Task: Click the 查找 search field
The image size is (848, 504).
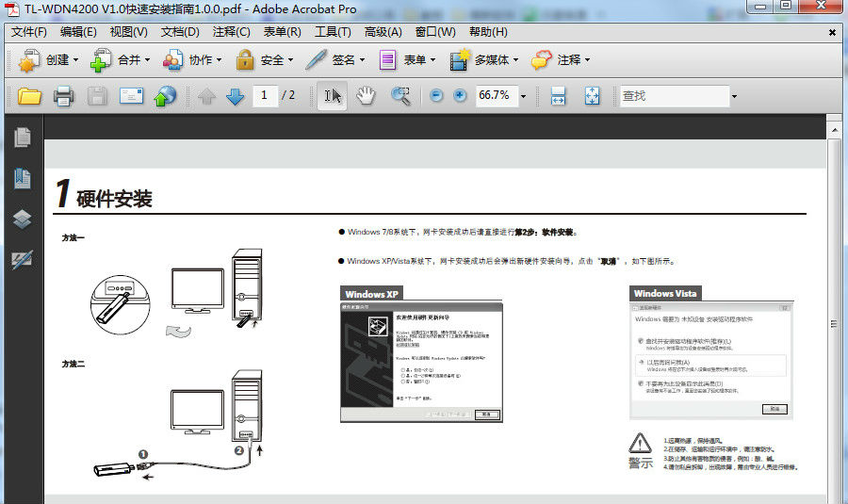Action: (675, 96)
